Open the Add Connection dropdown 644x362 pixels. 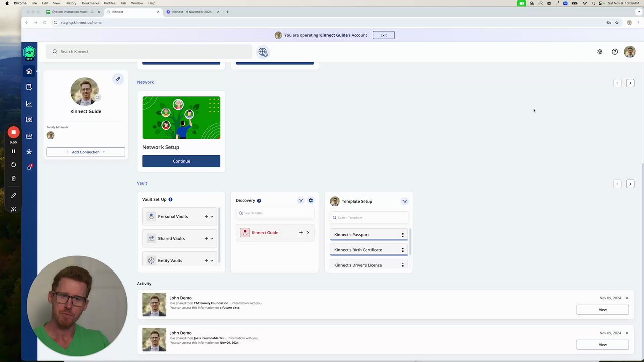coord(86,152)
